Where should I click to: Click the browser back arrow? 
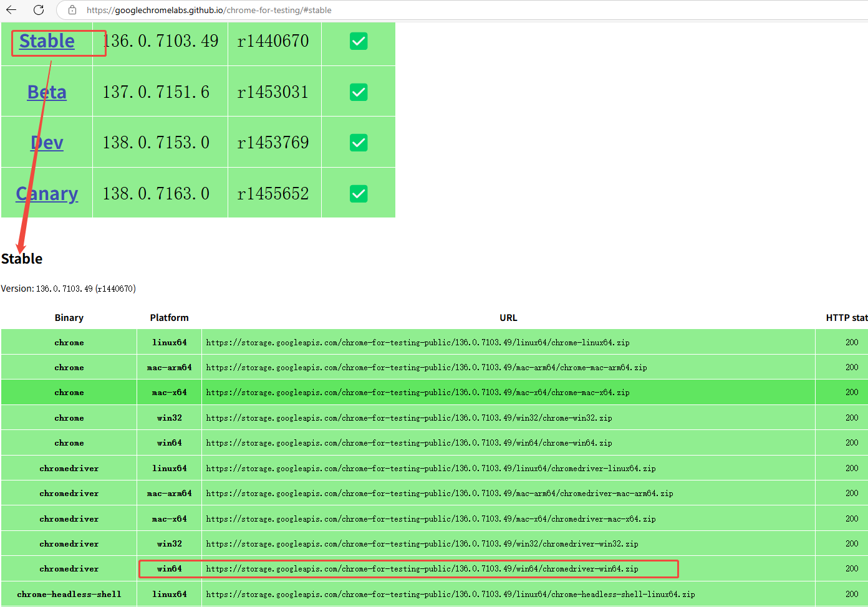[11, 10]
